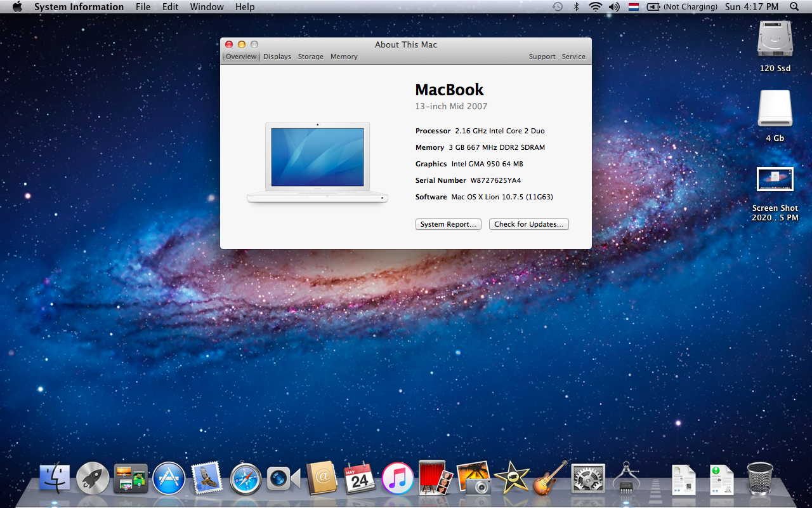Open Safari compass icon in Dock
812x508 pixels.
(x=246, y=478)
